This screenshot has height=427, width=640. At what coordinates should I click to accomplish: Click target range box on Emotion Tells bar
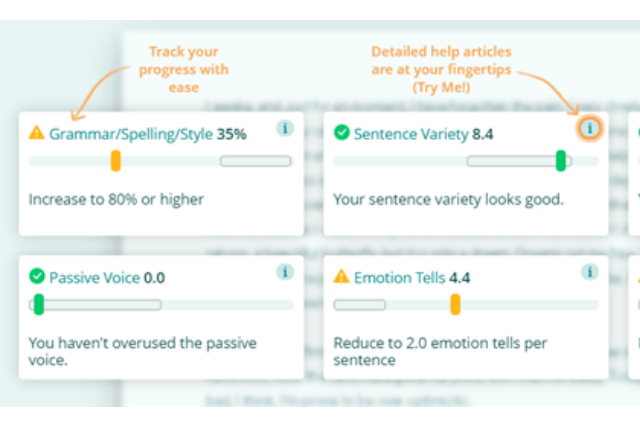coord(360,305)
